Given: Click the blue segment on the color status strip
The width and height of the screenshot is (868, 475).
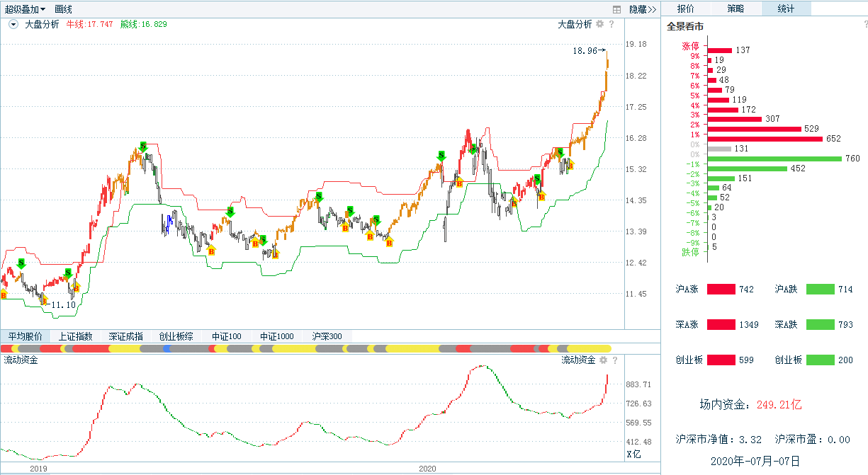Looking at the screenshot, I should (167, 348).
